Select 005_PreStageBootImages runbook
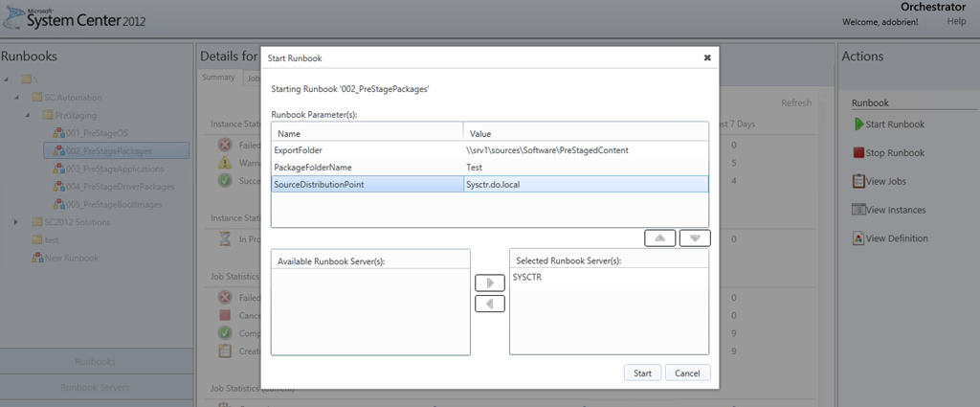Viewport: 980px width, 407px height. 114,204
